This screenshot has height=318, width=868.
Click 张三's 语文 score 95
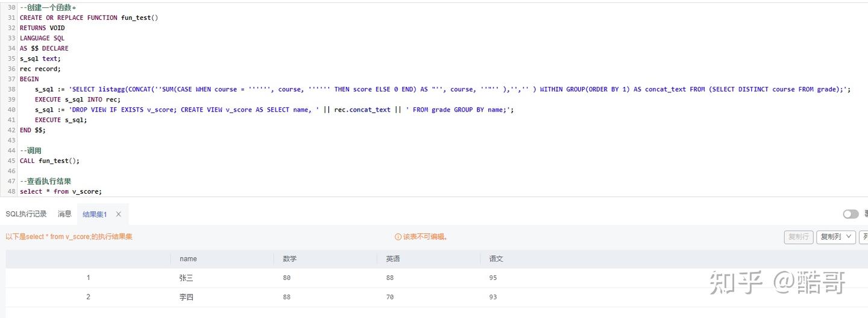[x=493, y=278]
